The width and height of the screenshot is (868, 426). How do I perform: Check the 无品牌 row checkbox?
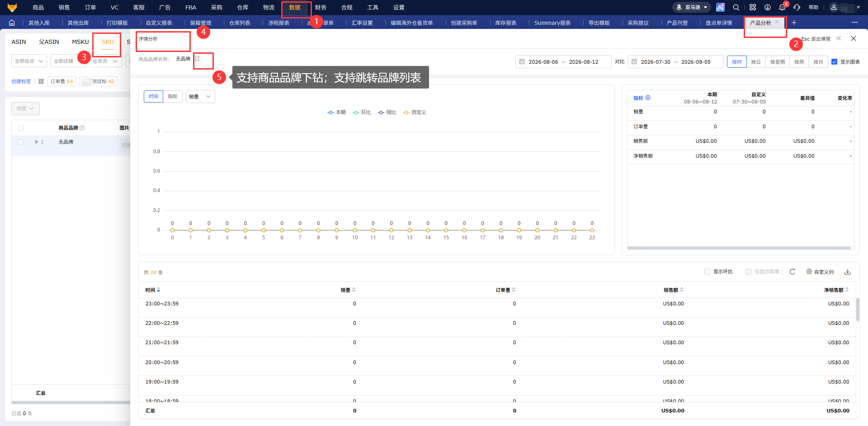[x=21, y=142]
